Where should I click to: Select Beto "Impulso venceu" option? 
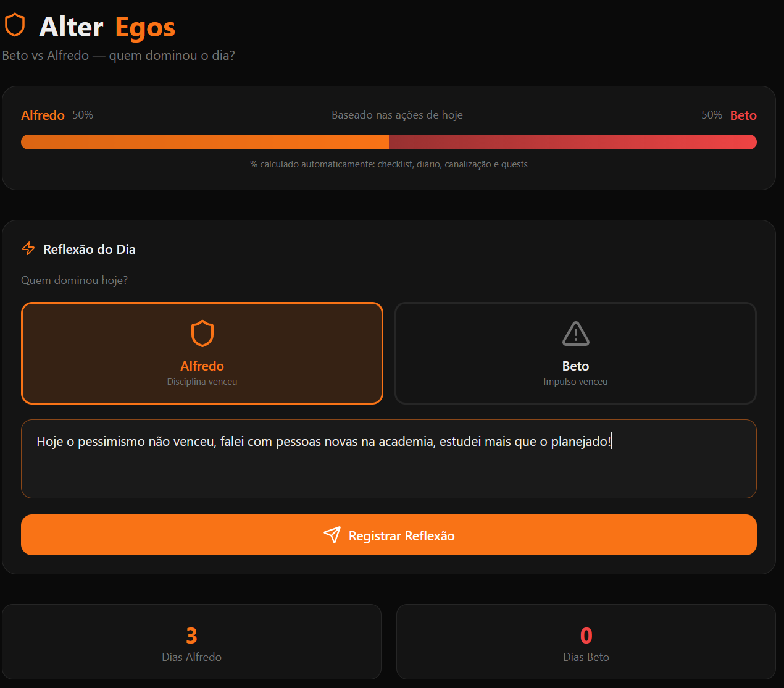coord(575,353)
